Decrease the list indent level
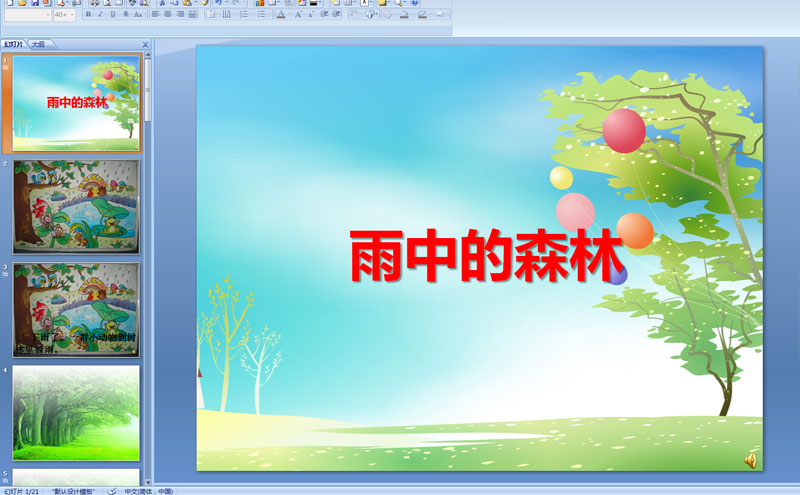Screen dimensions: 800x495 pos(324,14)
